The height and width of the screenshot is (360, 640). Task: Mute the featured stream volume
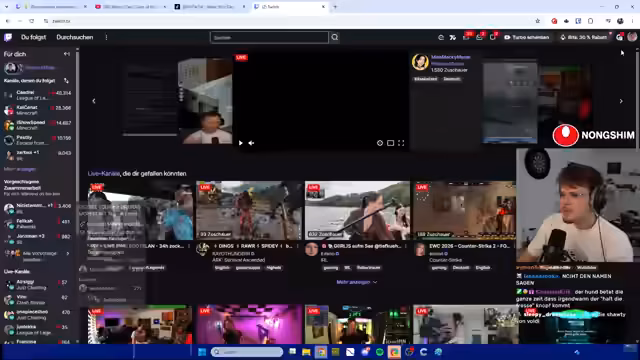(251, 143)
